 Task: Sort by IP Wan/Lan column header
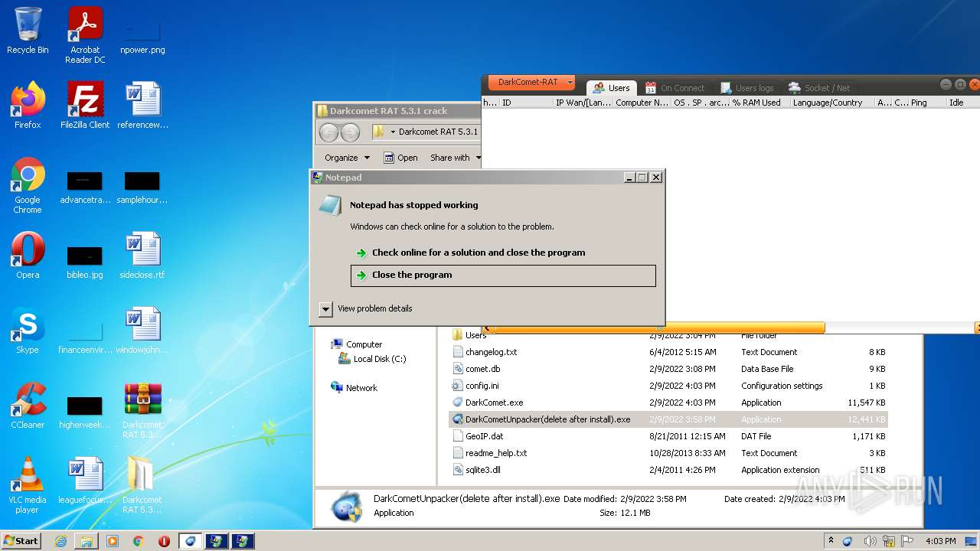(583, 103)
